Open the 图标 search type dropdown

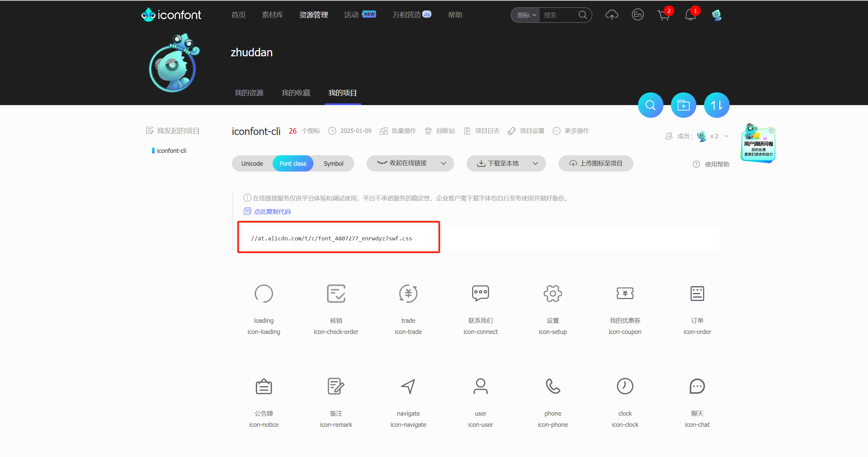(526, 15)
